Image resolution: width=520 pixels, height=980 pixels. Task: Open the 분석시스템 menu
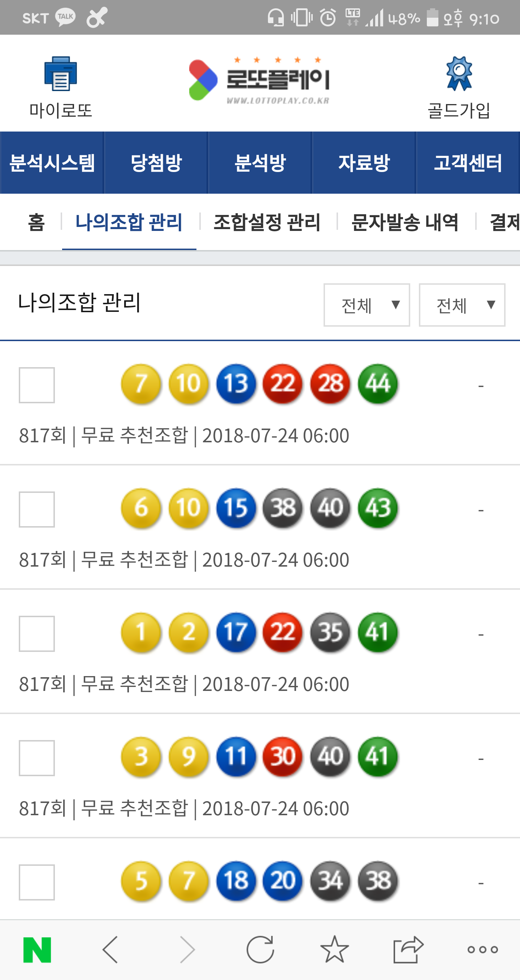(52, 163)
